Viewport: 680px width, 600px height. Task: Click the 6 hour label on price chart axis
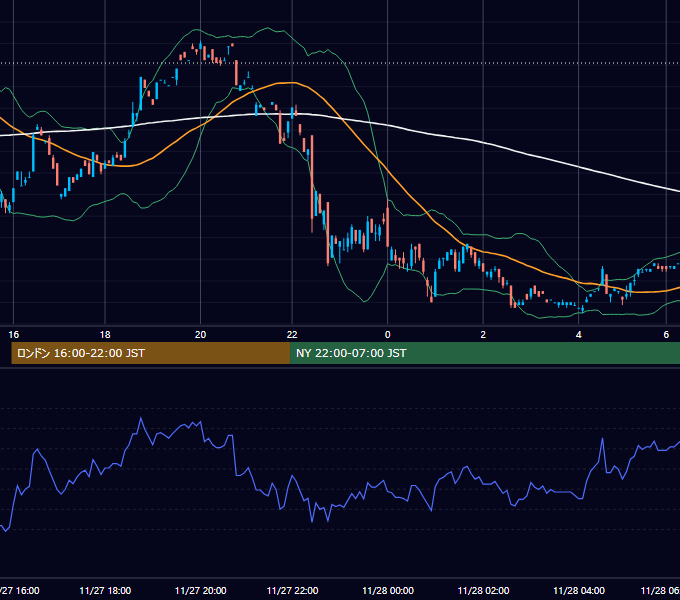tap(666, 335)
